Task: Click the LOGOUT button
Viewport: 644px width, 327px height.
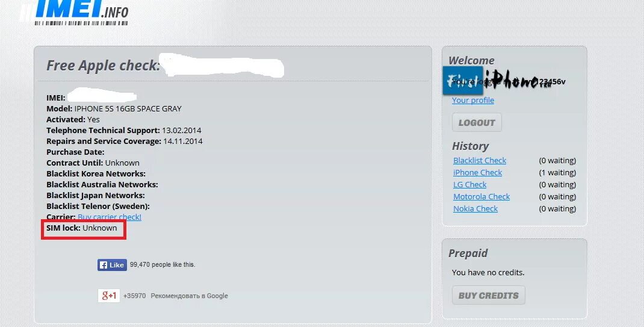Action: coord(477,122)
